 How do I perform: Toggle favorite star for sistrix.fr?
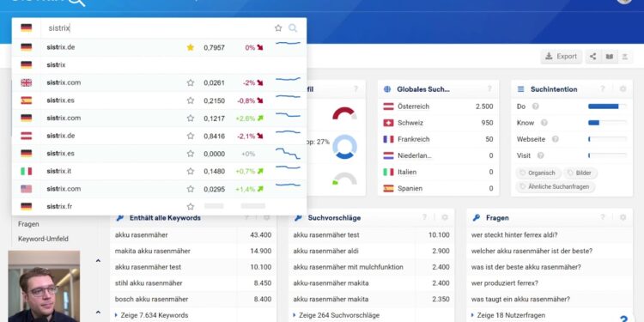pos(190,207)
